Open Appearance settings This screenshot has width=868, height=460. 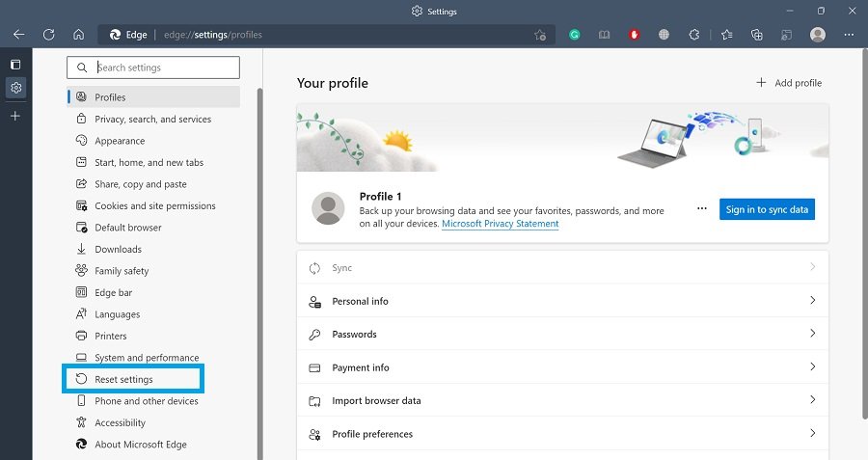(120, 141)
